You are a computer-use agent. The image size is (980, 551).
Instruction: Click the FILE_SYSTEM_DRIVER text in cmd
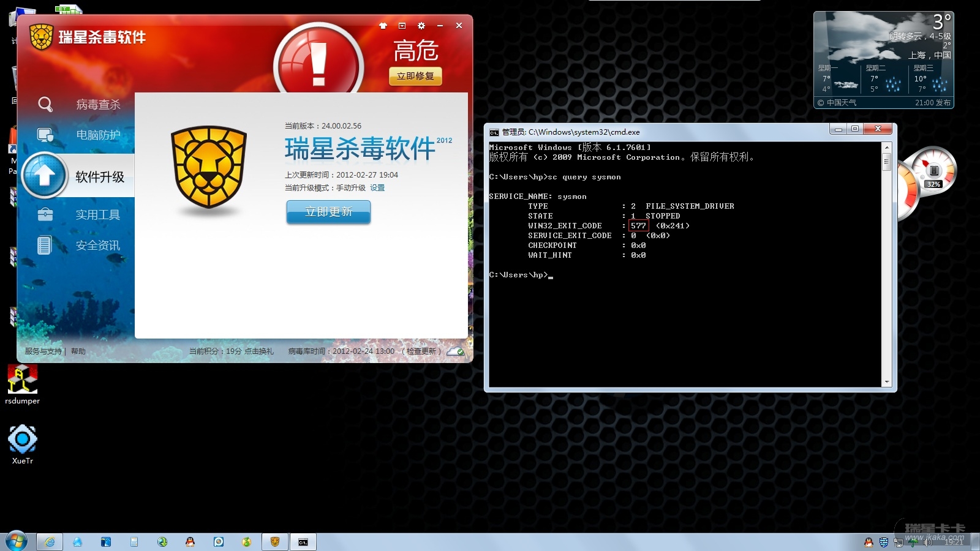690,206
